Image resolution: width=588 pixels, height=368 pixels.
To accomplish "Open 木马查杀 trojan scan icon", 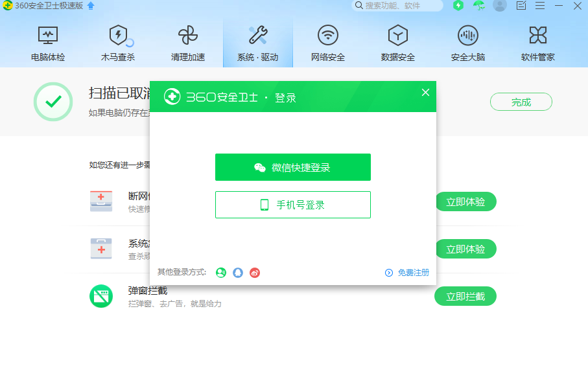I will click(x=118, y=36).
